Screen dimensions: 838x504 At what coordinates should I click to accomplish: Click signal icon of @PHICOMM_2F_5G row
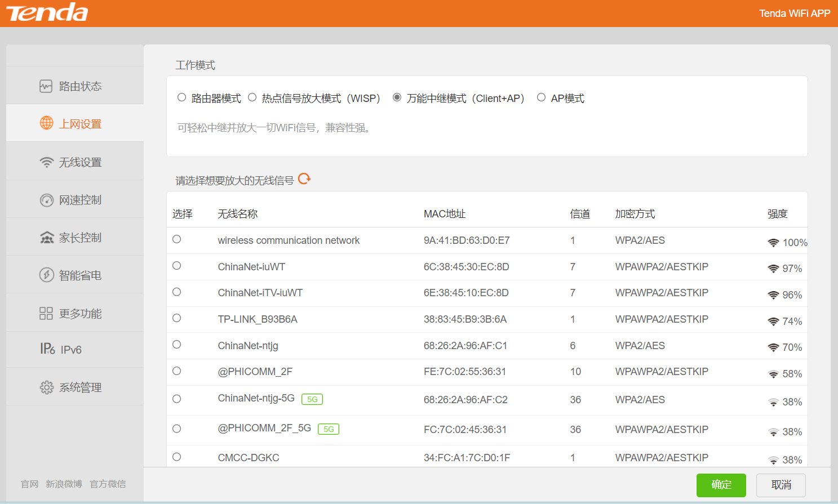(x=773, y=432)
